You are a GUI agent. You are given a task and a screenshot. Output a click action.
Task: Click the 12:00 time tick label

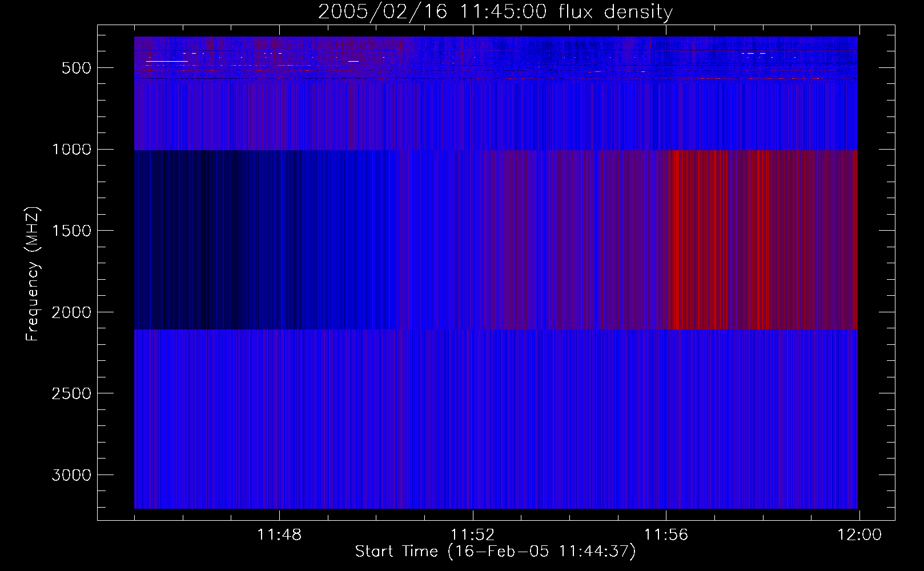[x=859, y=535]
